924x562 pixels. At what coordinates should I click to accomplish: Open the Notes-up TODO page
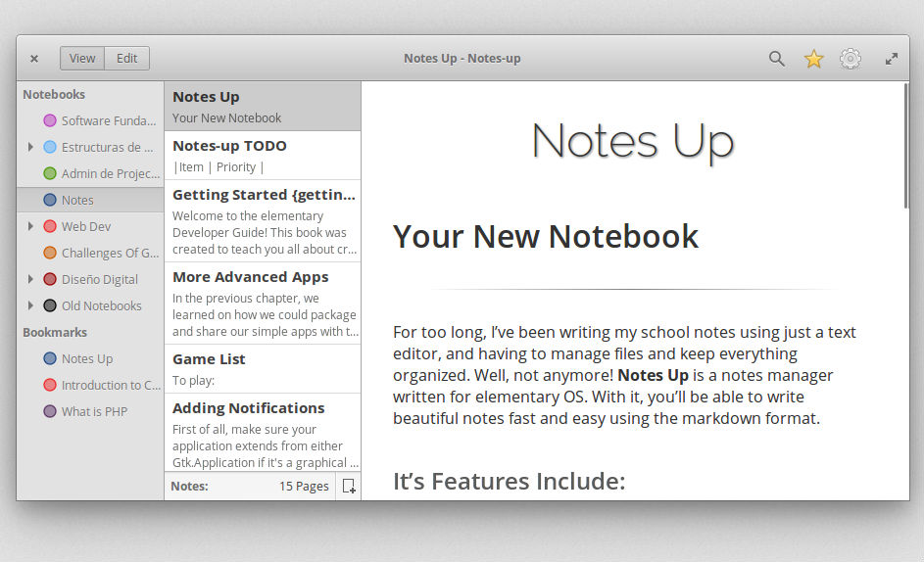263,156
